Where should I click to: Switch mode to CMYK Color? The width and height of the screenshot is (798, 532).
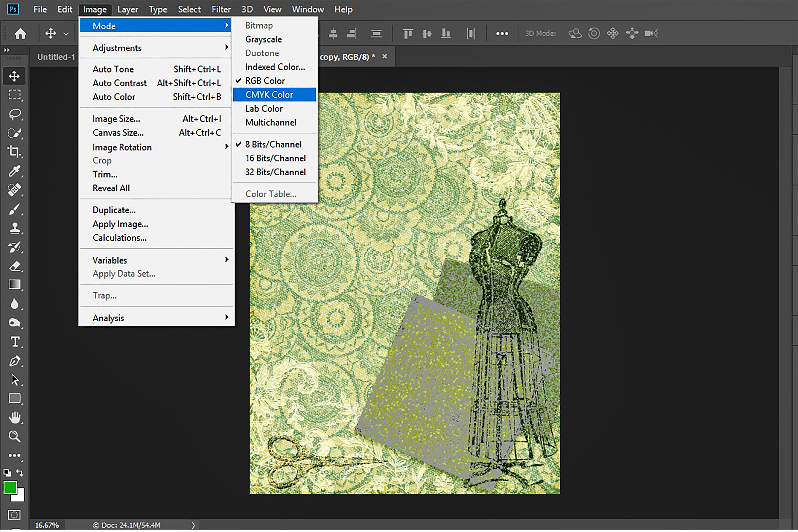[x=269, y=95]
